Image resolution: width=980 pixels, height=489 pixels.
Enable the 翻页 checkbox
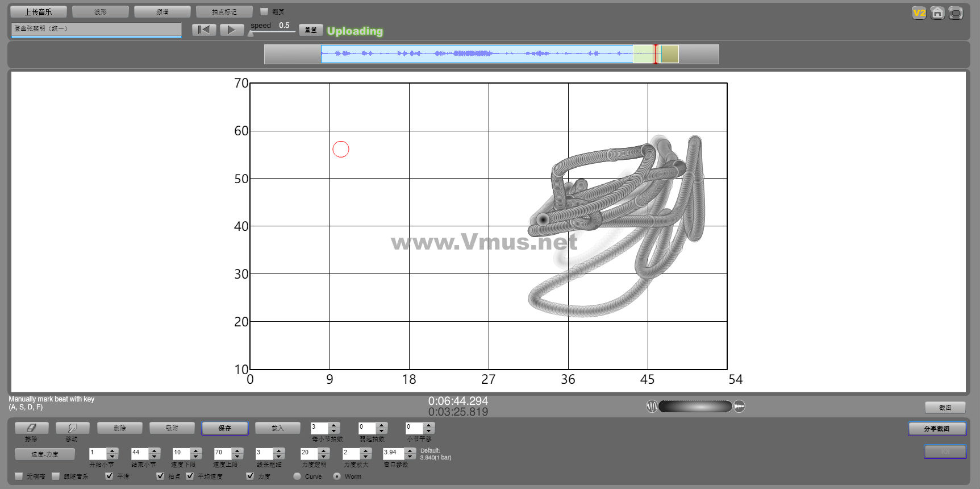coord(264,11)
